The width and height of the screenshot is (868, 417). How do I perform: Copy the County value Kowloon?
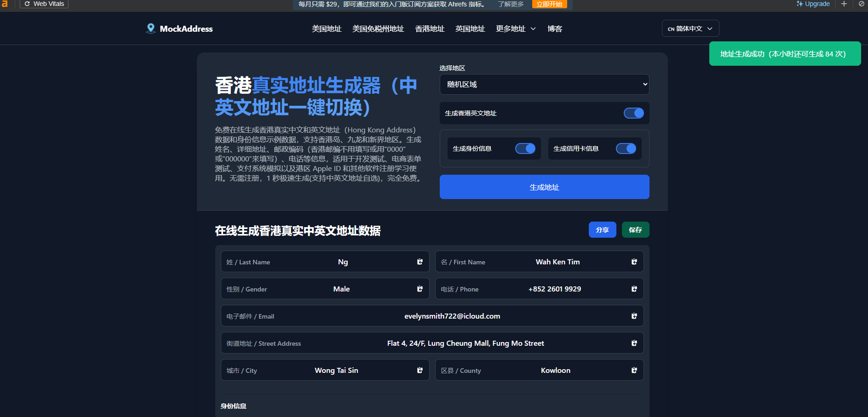pos(634,370)
